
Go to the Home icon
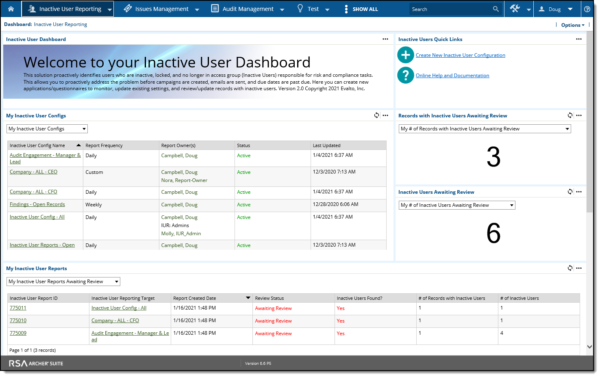click(x=11, y=9)
